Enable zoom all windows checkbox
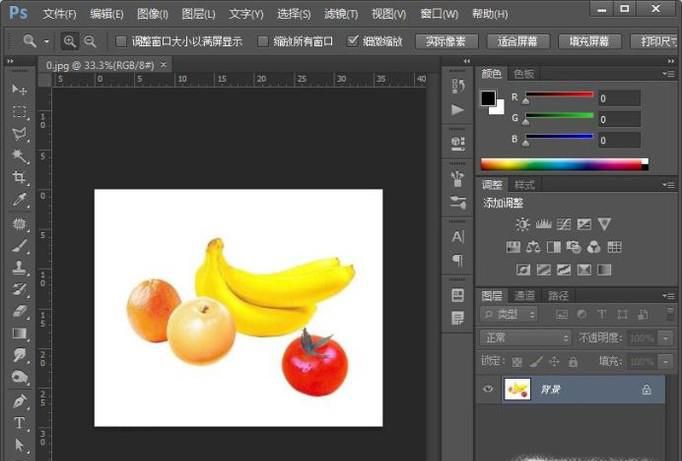Screen dimensions: 682x461 click(263, 41)
